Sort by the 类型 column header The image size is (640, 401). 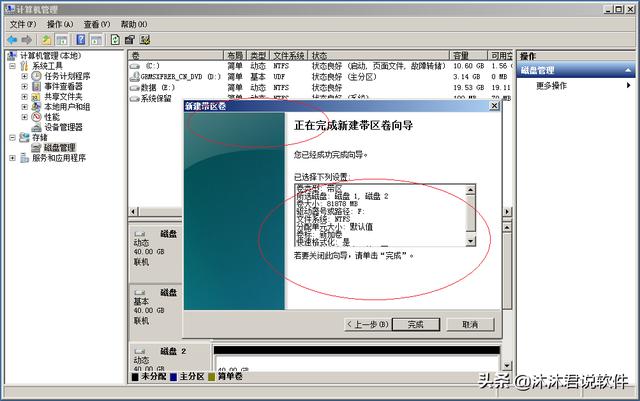pos(258,56)
